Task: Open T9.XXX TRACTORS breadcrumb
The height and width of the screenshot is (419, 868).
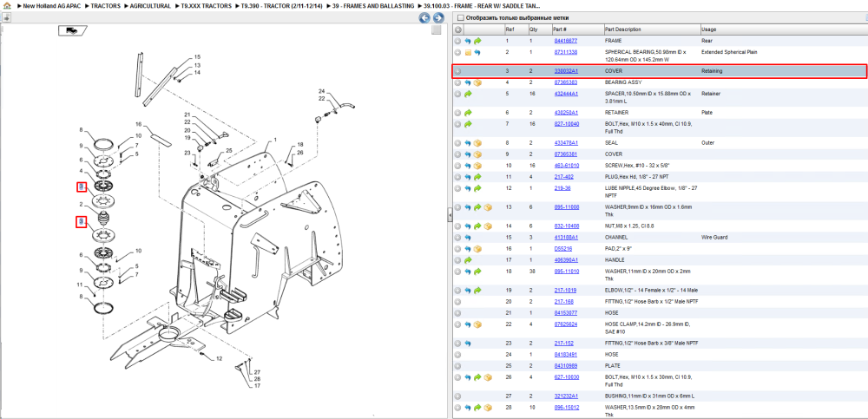Action: pyautogui.click(x=206, y=5)
